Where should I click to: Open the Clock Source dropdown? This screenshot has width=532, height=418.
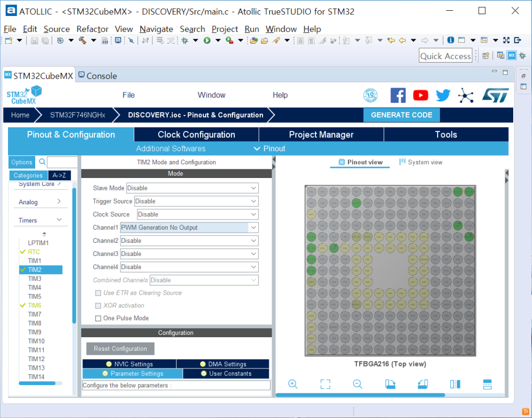click(x=197, y=214)
